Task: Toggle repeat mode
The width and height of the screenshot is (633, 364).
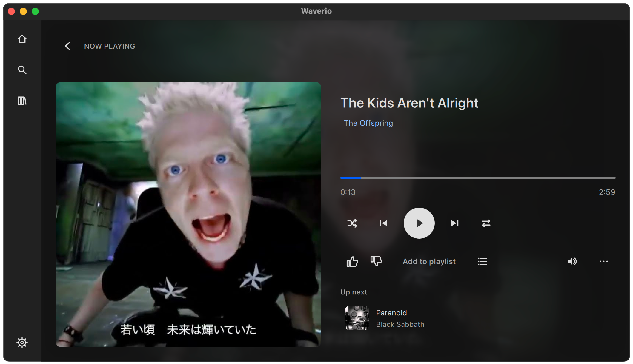Action: pos(486,223)
